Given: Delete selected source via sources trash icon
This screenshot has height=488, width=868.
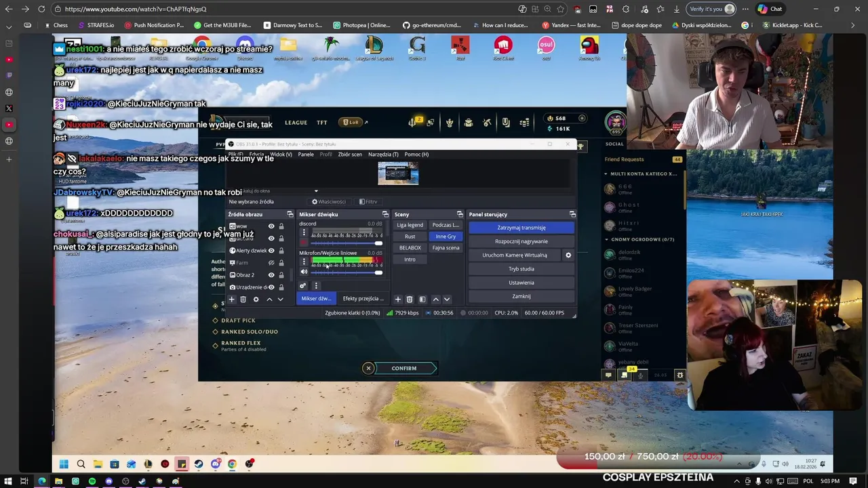Looking at the screenshot, I should tap(243, 300).
